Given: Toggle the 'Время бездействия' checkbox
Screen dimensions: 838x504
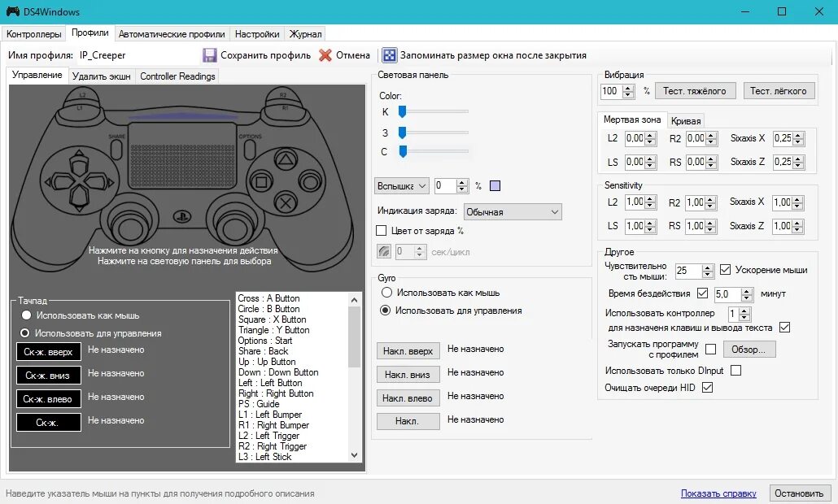Looking at the screenshot, I should (x=703, y=293).
